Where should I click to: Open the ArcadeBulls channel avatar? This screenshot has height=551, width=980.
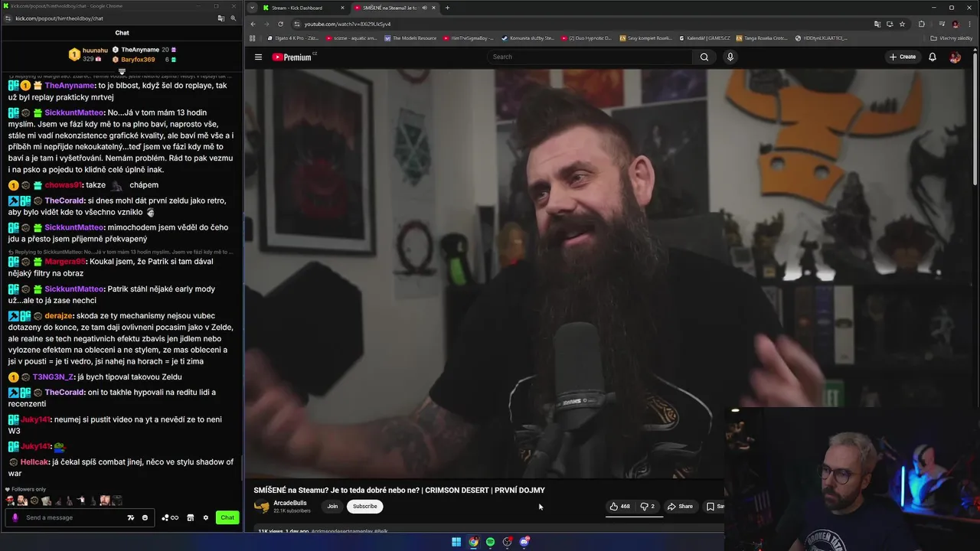point(262,506)
